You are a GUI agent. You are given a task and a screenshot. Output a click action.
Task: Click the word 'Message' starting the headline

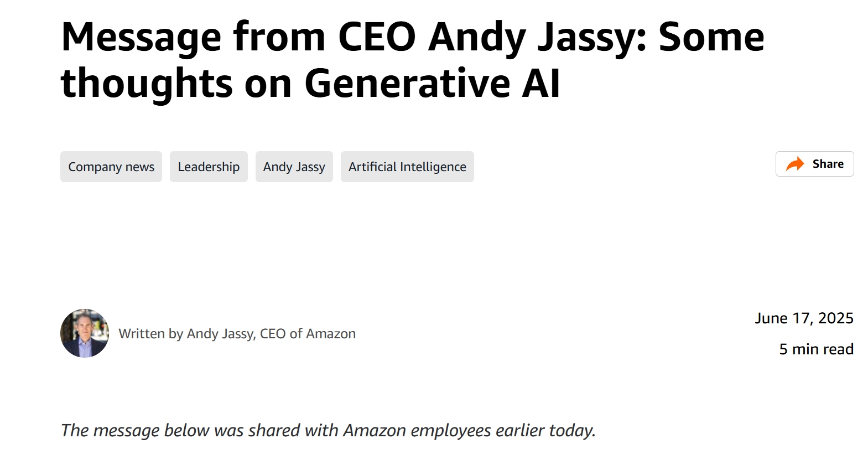coord(141,38)
